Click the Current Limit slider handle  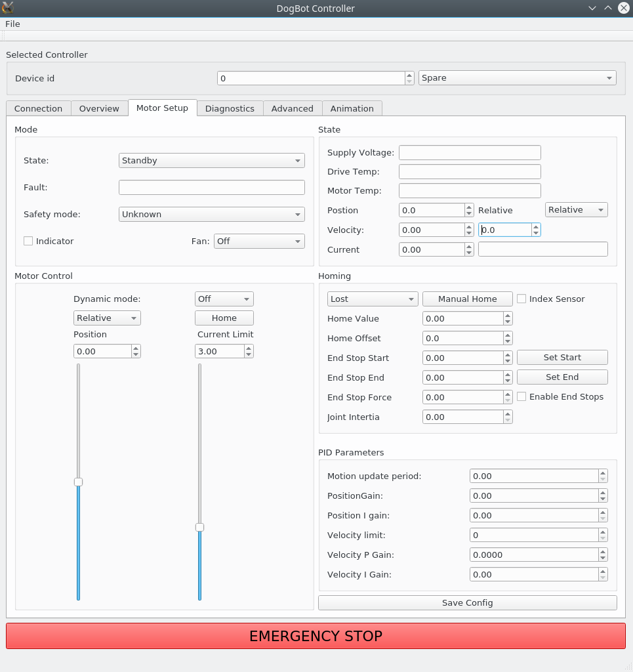(199, 527)
